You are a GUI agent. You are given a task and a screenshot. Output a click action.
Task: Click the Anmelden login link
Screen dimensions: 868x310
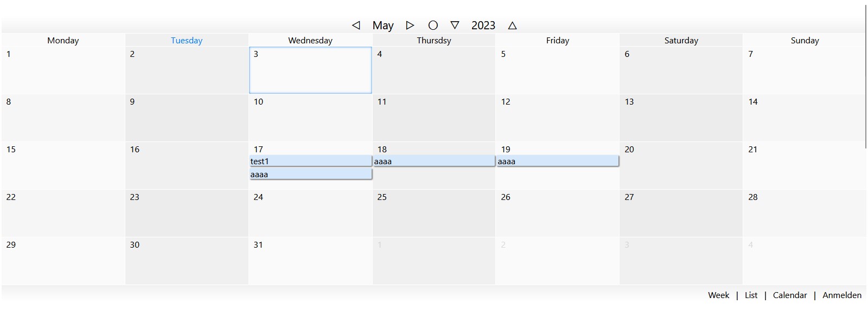click(x=842, y=295)
